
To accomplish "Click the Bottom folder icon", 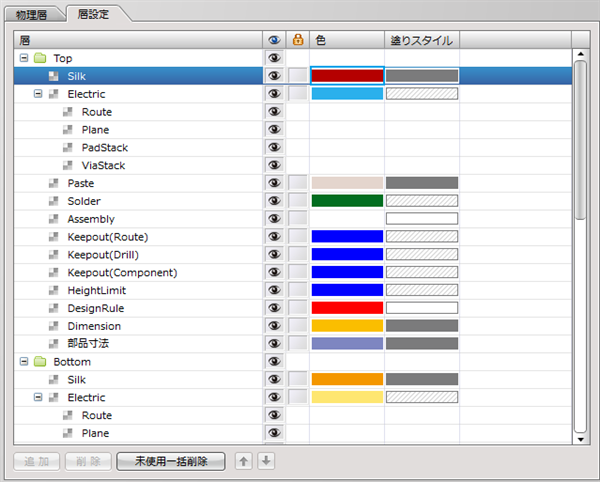I will pos(40,361).
